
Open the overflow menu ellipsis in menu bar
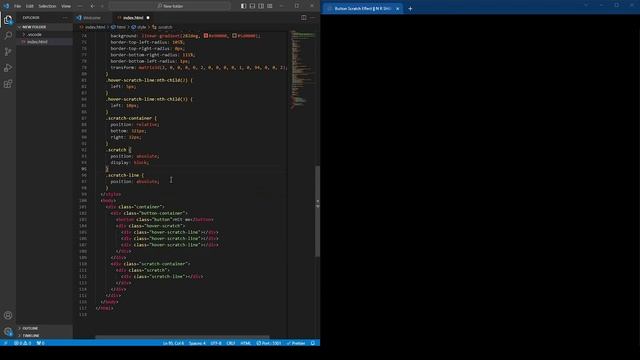pyautogui.click(x=80, y=6)
